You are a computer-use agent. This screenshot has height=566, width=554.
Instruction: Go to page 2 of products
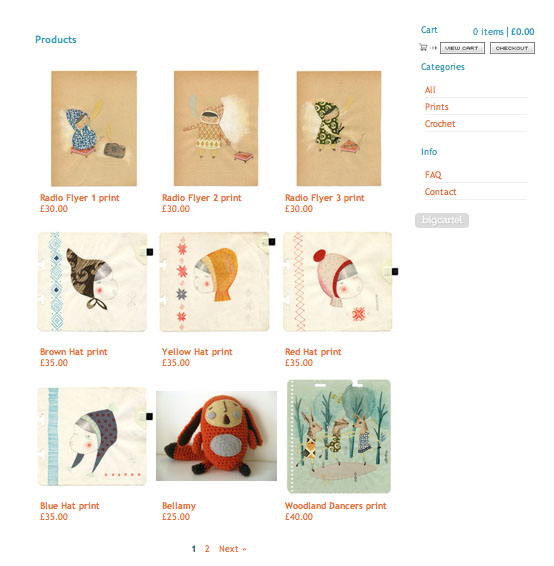coord(207,549)
